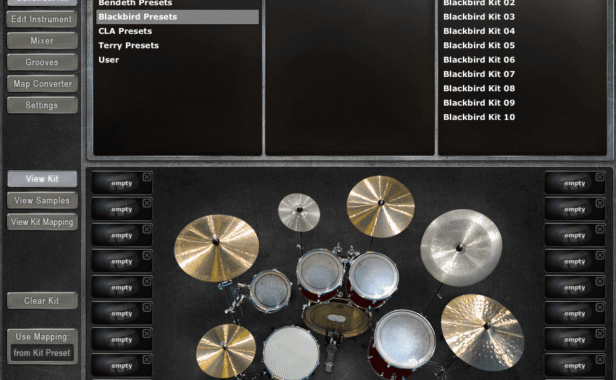Click X on third right-column empty slot
Viewport: 616px width, 380px height.
tap(600, 229)
